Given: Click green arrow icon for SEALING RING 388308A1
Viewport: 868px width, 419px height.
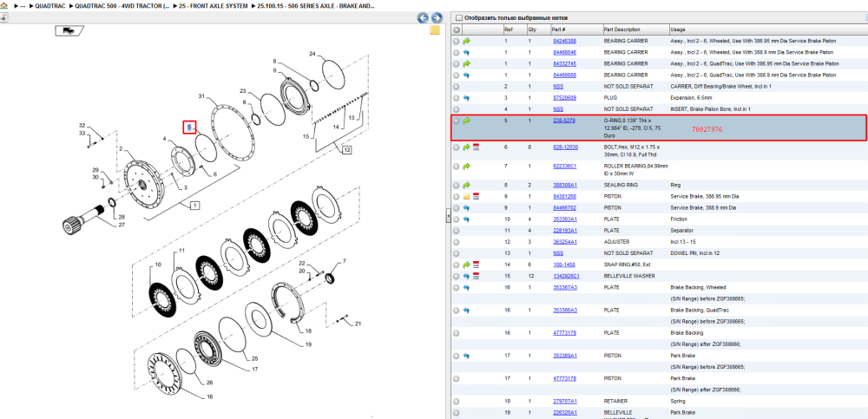Looking at the screenshot, I should 467,185.
